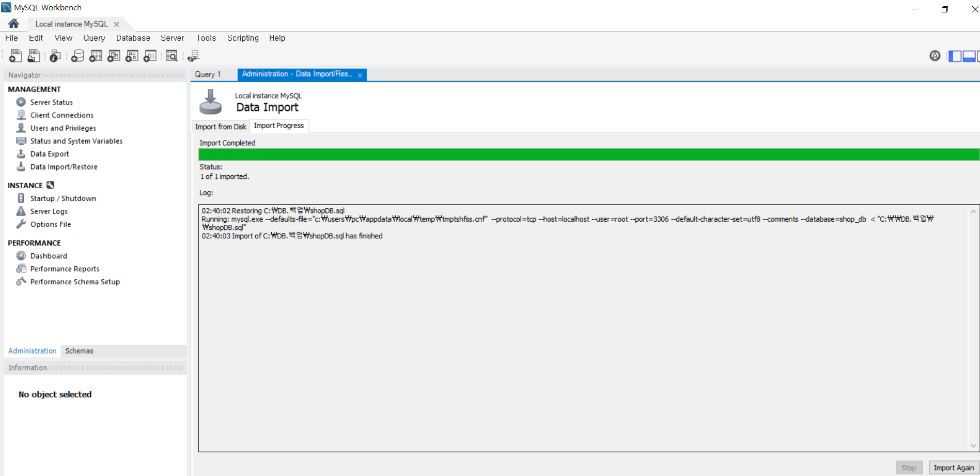Click the MANAGEMENT section heading

[34, 89]
